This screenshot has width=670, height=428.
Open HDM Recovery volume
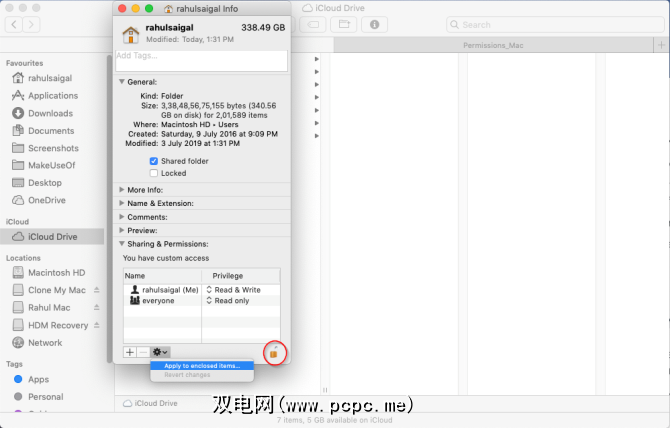50,325
